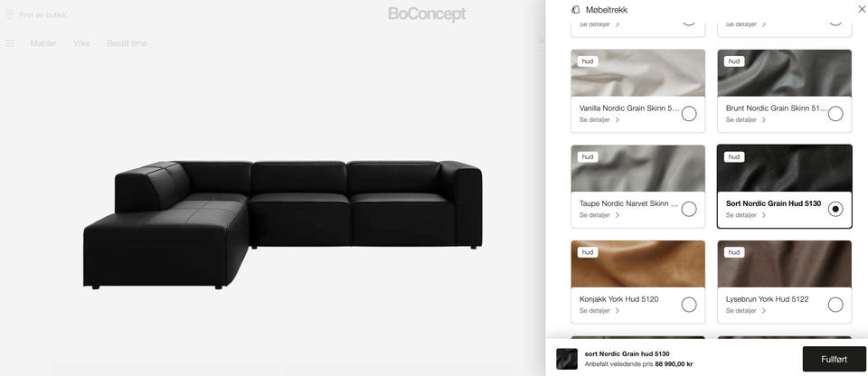This screenshot has height=376, width=868.
Task: Close the Møbeltrekk panel
Action: [862, 9]
